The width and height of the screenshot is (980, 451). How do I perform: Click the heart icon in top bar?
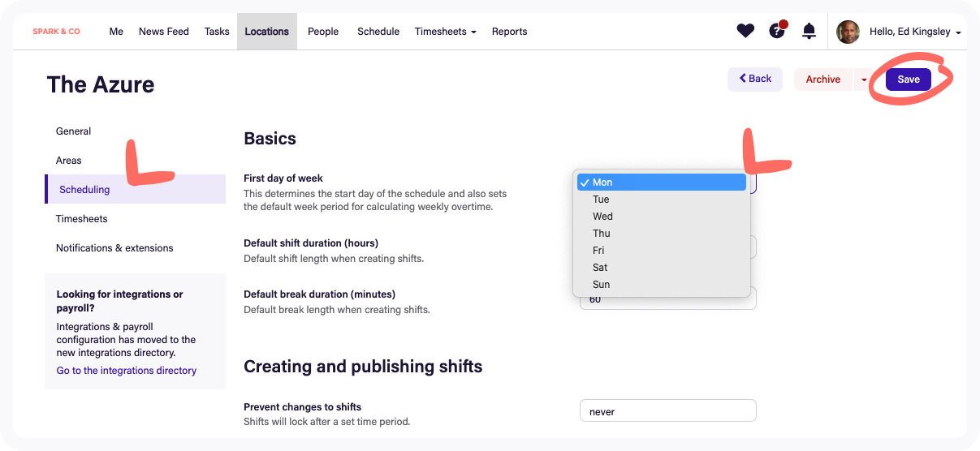[745, 32]
